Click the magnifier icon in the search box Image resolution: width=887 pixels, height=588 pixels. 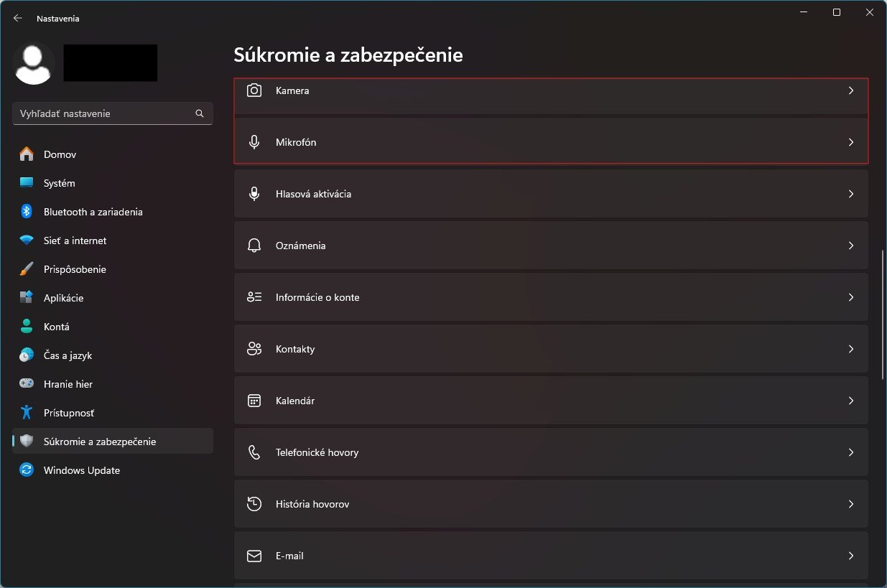pyautogui.click(x=200, y=113)
